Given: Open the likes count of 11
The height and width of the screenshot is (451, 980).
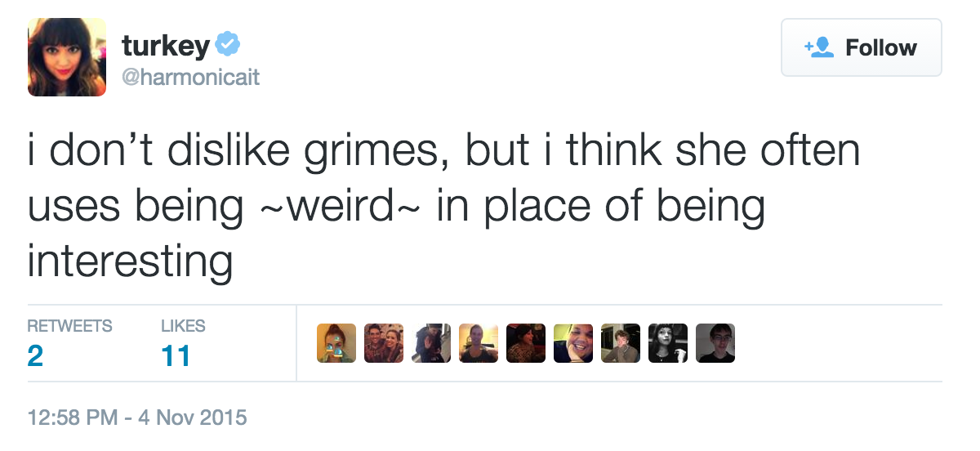Looking at the screenshot, I should pyautogui.click(x=176, y=356).
